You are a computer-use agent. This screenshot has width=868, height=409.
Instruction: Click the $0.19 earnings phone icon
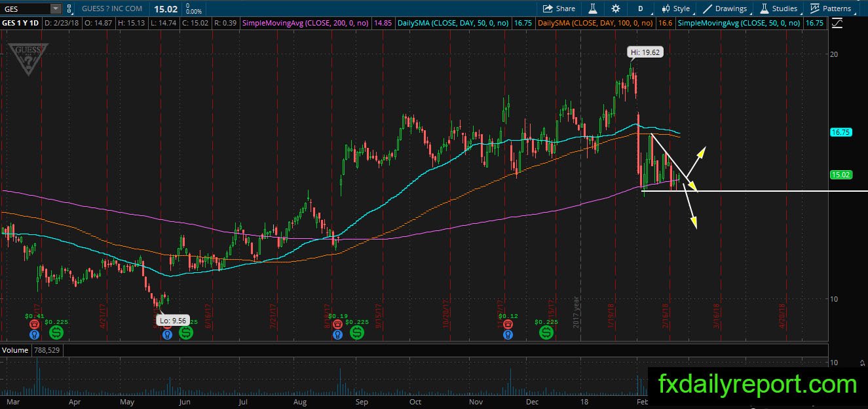coord(337,323)
